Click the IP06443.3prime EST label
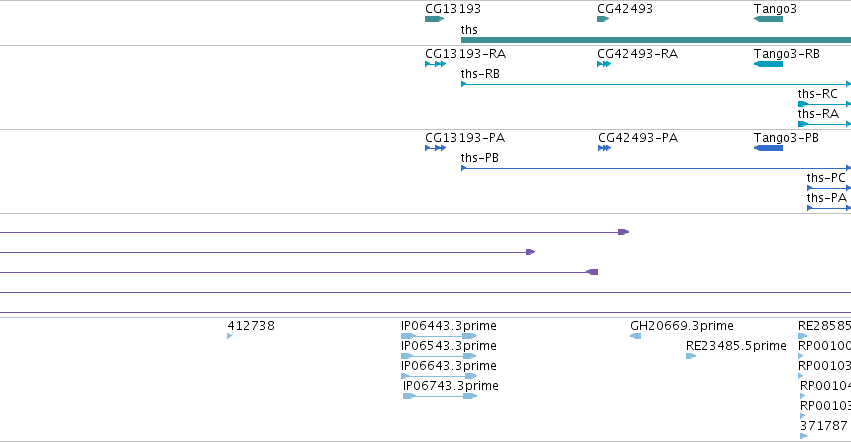Image resolution: width=851 pixels, height=442 pixels. coord(448,326)
